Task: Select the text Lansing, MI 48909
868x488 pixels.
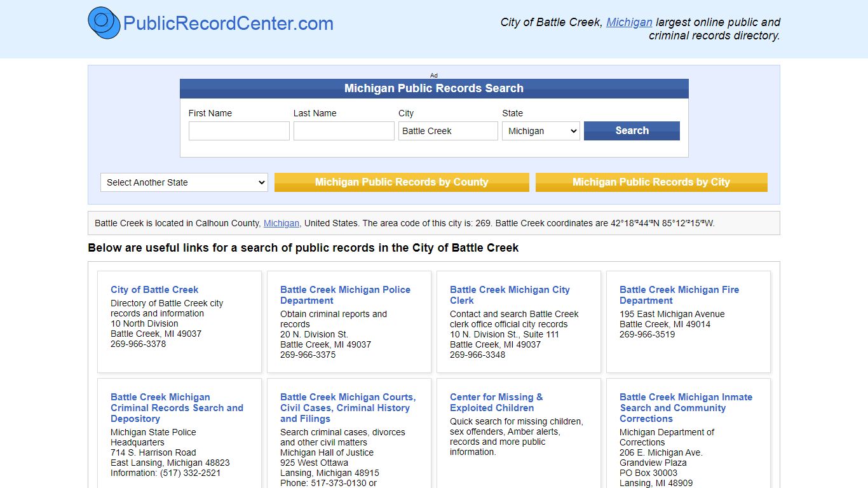Action: (x=656, y=483)
